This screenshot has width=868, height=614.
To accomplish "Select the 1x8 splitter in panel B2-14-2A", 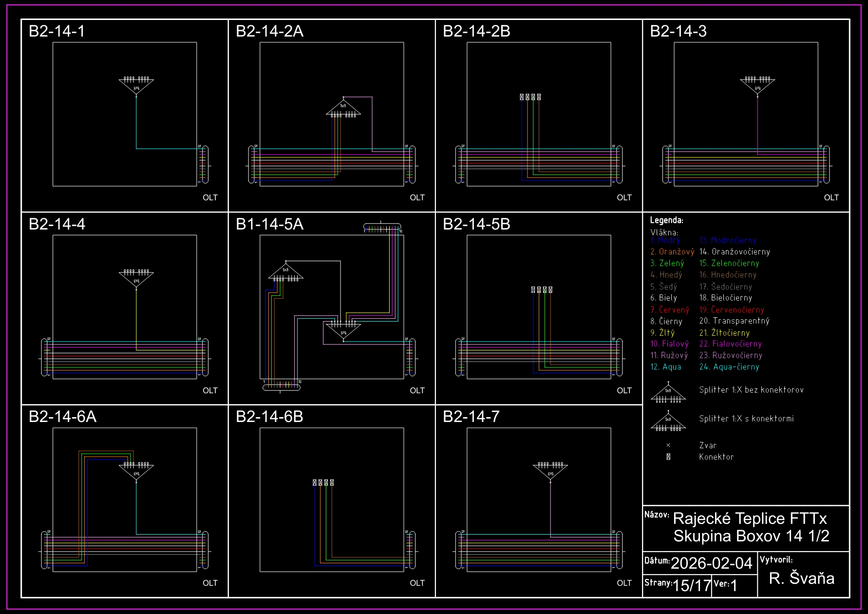I will 343,109.
